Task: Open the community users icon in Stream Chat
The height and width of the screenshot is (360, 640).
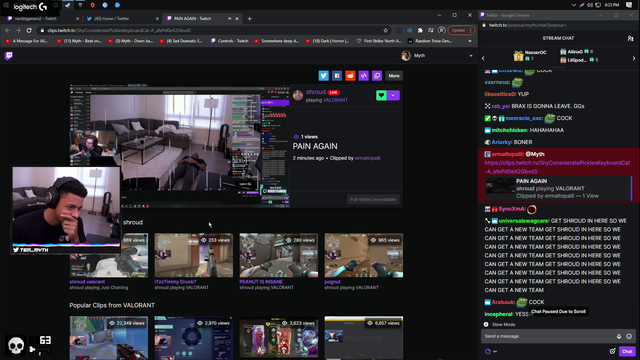Action: tap(630, 38)
